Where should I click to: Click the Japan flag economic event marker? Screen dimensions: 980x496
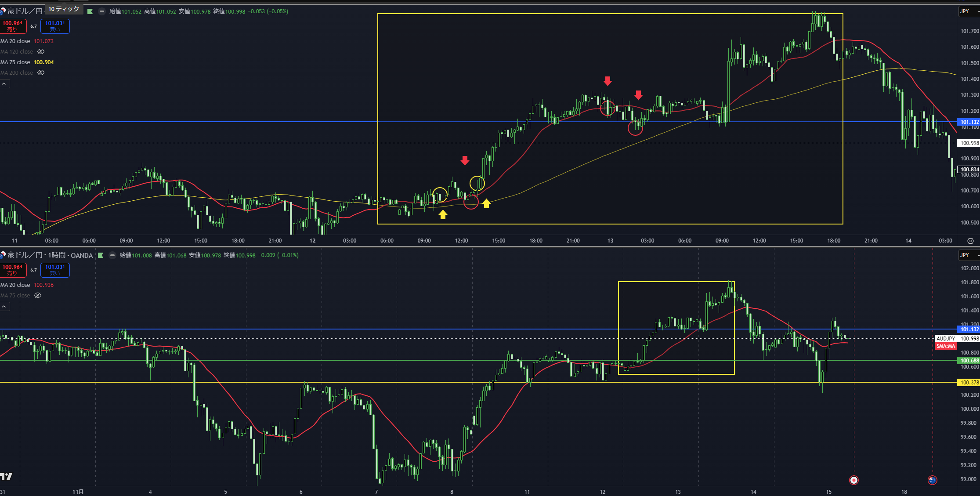coord(853,480)
